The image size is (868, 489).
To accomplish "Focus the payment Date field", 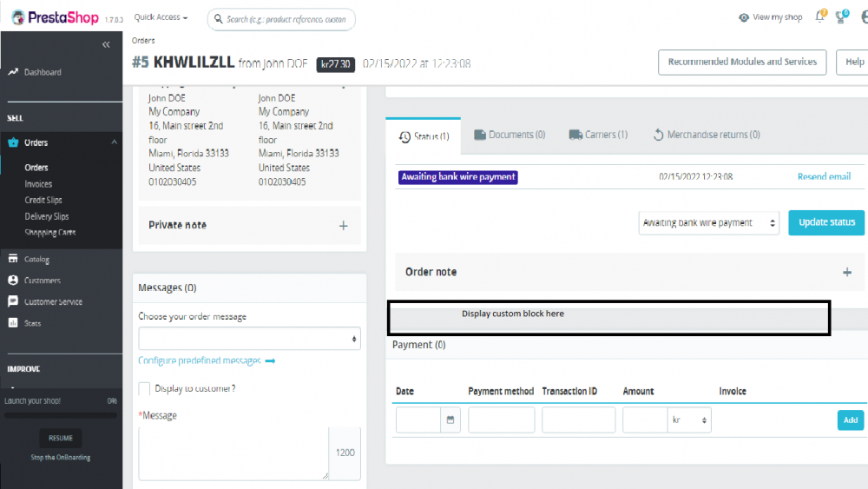I will click(418, 420).
